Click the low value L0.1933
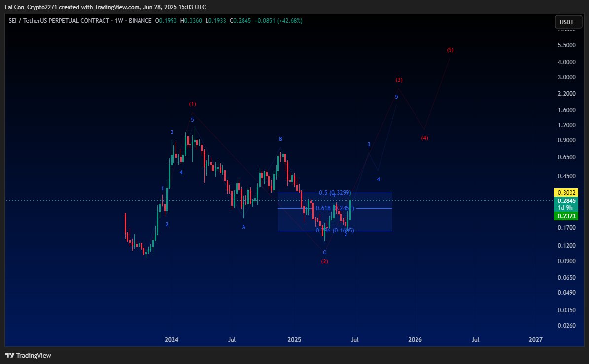Viewport: 589px width, 364px height. coord(215,21)
